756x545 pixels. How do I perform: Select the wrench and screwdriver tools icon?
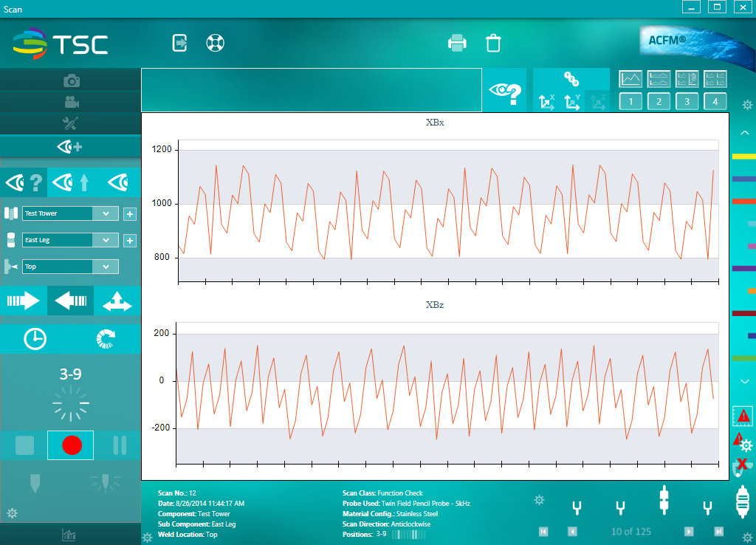[x=71, y=123]
